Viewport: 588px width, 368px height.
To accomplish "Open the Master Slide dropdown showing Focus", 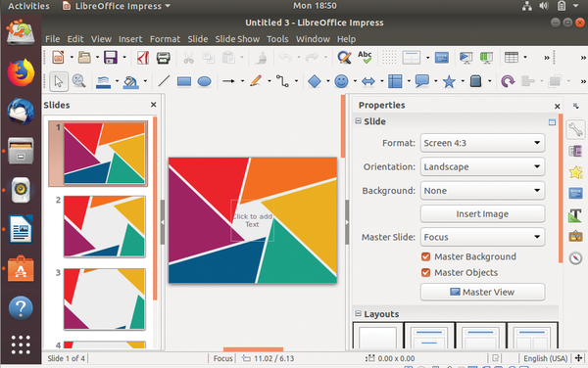I will (x=482, y=237).
